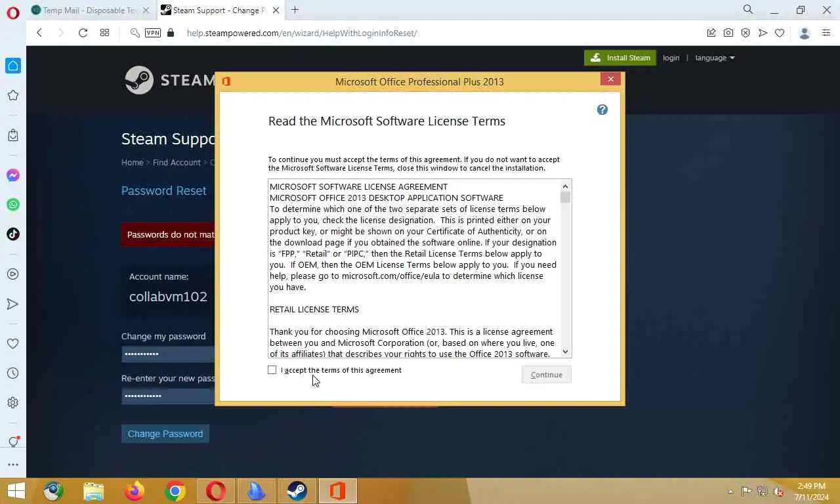The image size is (840, 504).
Task: Open the taskbar clock and date
Action: tap(812, 492)
